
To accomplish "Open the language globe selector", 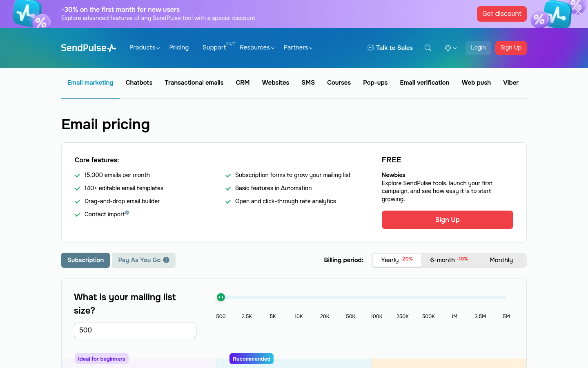I will pyautogui.click(x=451, y=48).
